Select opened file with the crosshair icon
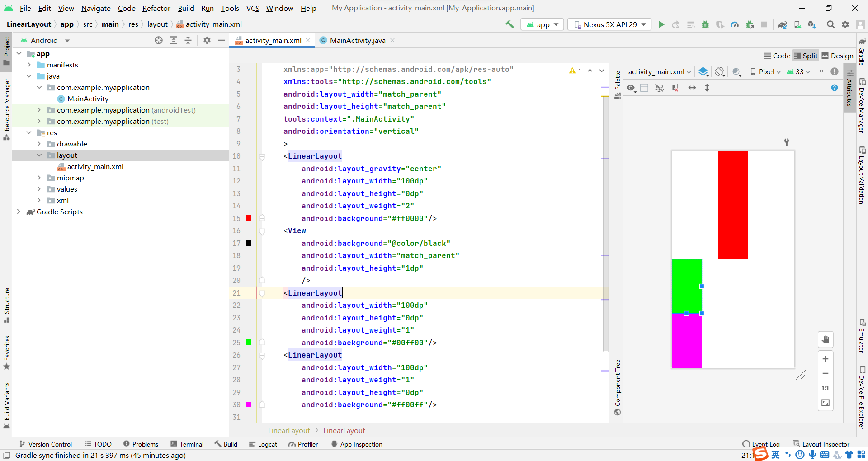 point(159,40)
